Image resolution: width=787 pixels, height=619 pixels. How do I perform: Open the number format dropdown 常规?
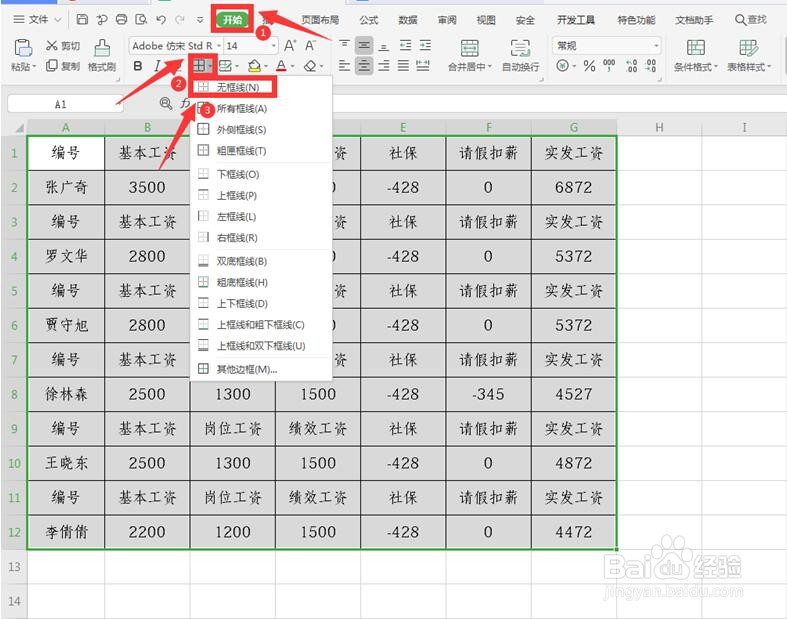[606, 46]
